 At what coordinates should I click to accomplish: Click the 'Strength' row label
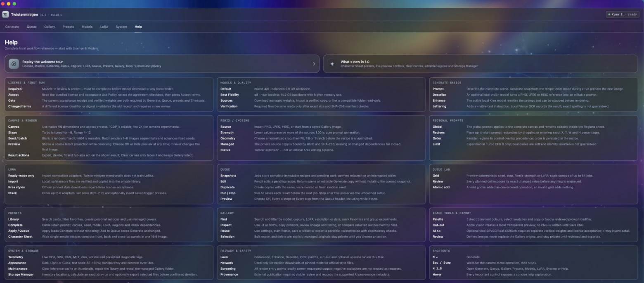click(227, 133)
